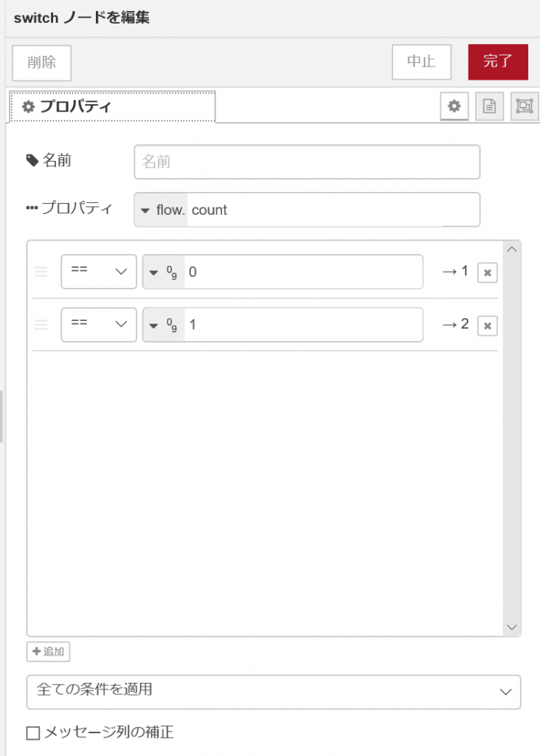Enable the メッセージ列の補正 checkbox

pyautogui.click(x=33, y=733)
